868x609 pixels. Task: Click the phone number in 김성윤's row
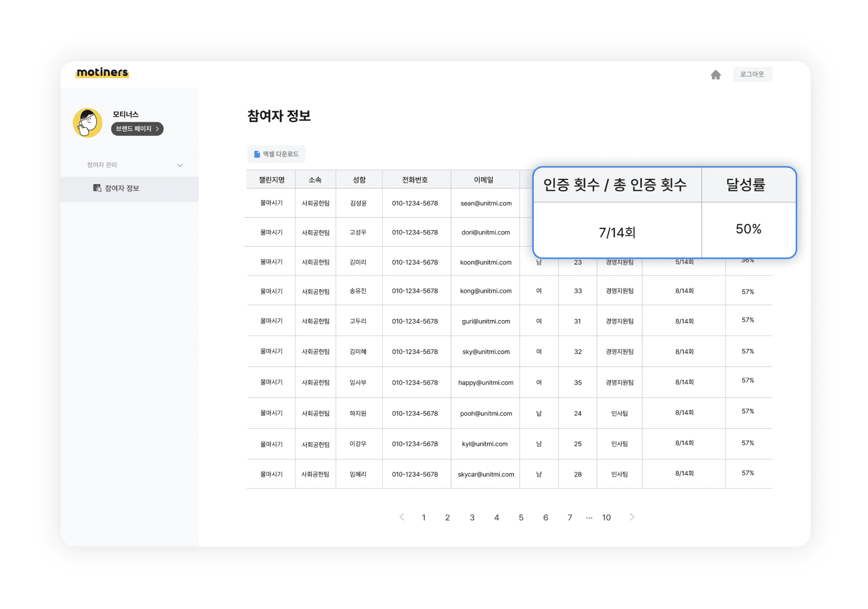pyautogui.click(x=415, y=203)
